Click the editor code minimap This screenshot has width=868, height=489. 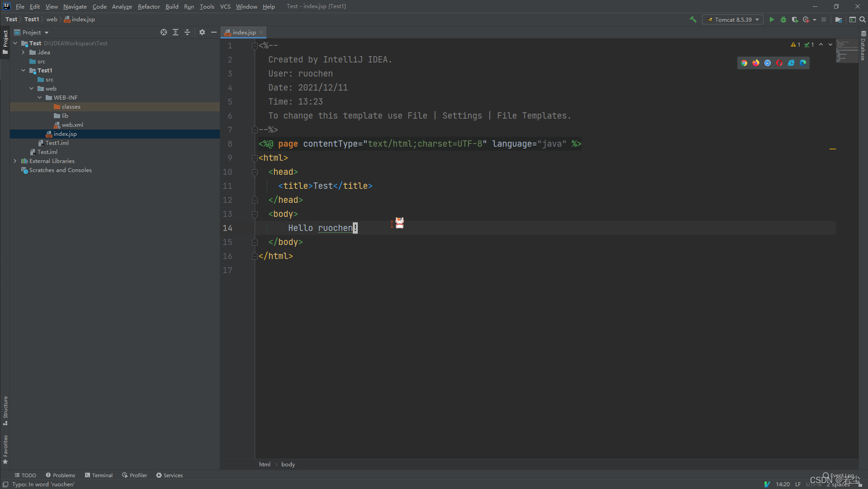(847, 51)
